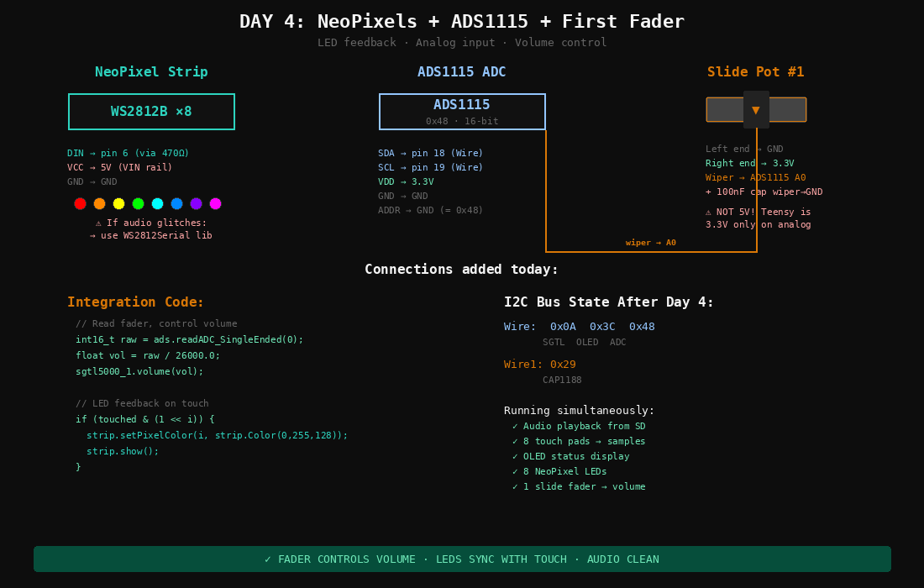Click the '// LED feedback on touch' comment

pos(142,403)
